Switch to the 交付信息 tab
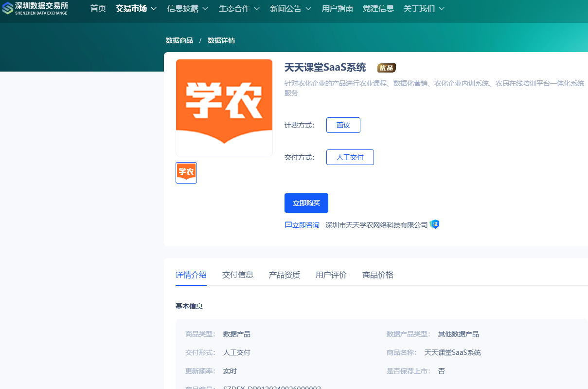This screenshot has width=588, height=389. (238, 275)
